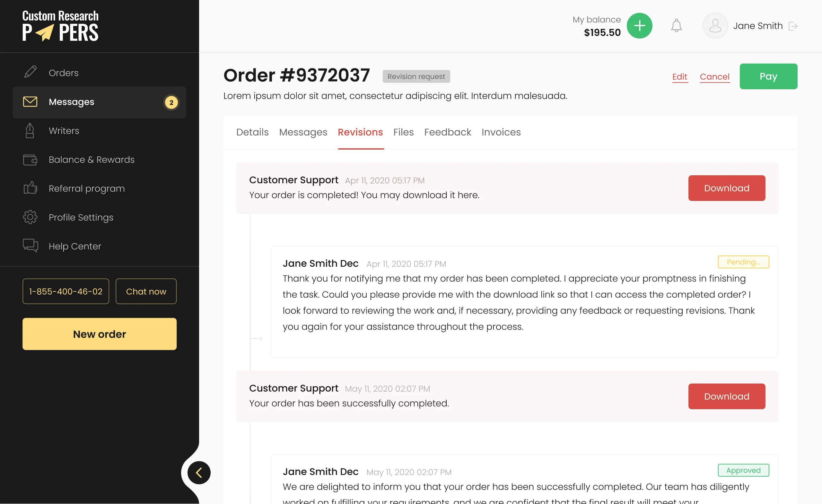Viewport: 822px width, 504px height.
Task: Click the Chat now button
Action: pos(146,291)
